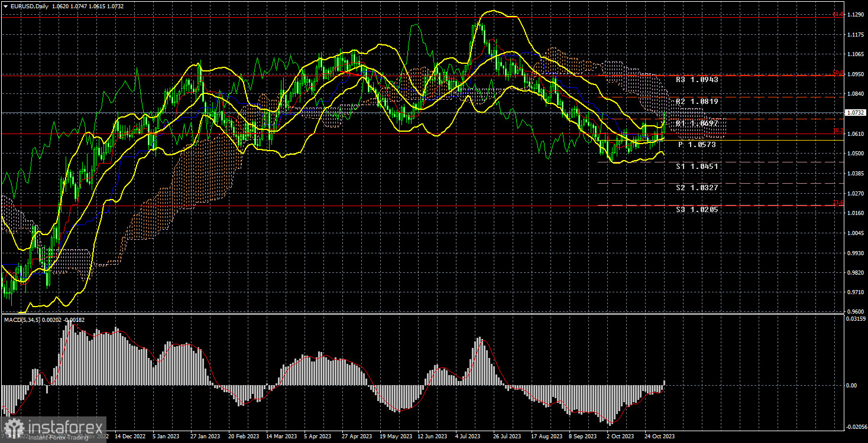Click the 14 Mar 2023 date label

(281, 437)
